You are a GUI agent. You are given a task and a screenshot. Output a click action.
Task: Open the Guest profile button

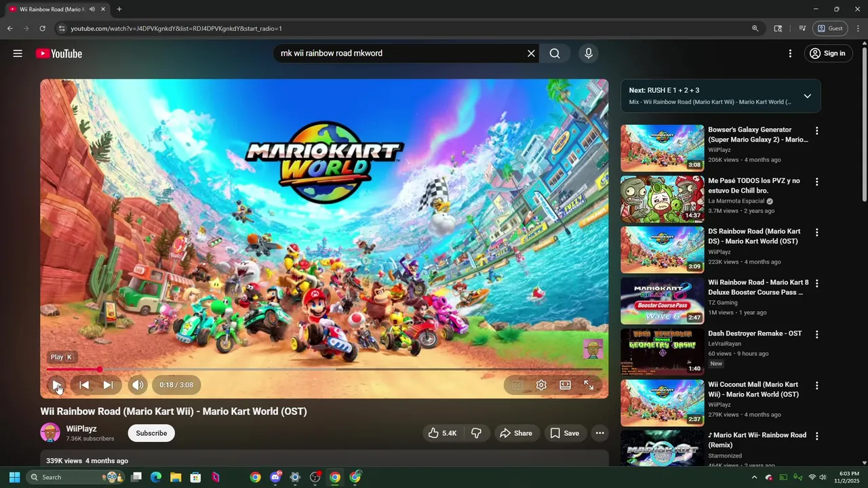click(x=831, y=28)
